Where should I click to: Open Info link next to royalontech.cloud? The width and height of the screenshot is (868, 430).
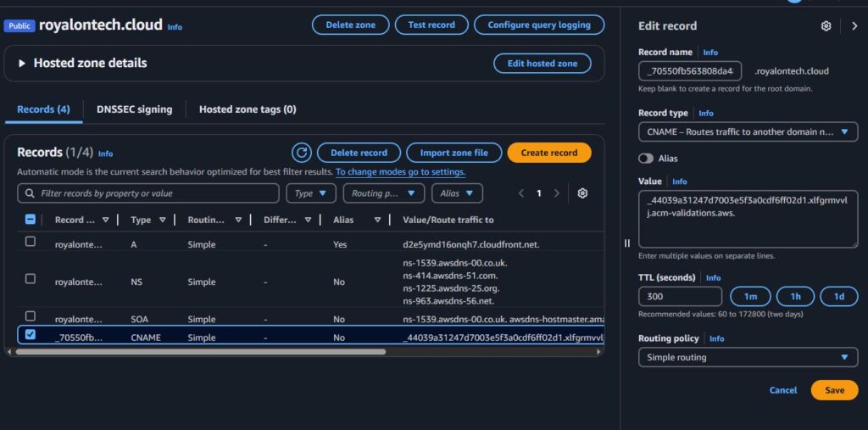click(x=175, y=26)
